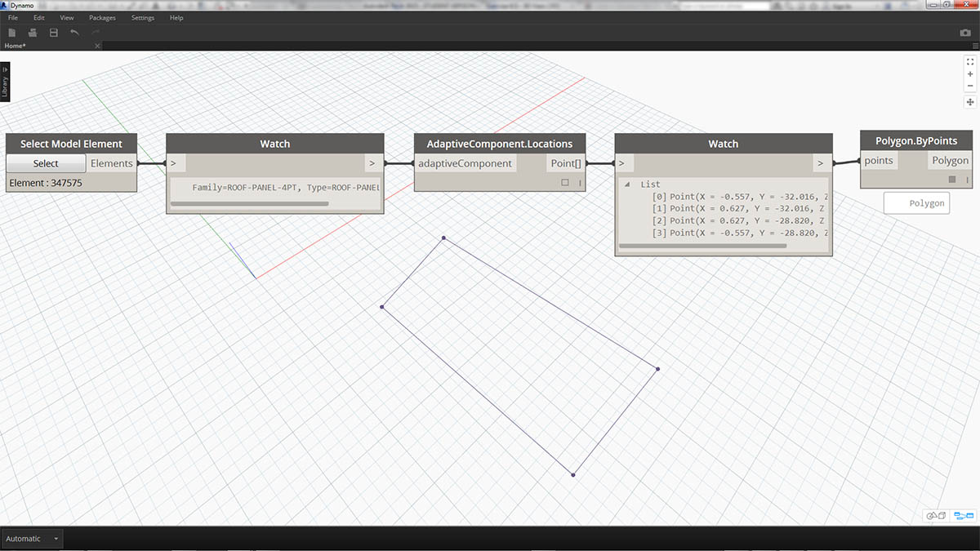980x551 pixels.
Task: Click the Polygon output port on Polygon.ByPoints
Action: 950,161
